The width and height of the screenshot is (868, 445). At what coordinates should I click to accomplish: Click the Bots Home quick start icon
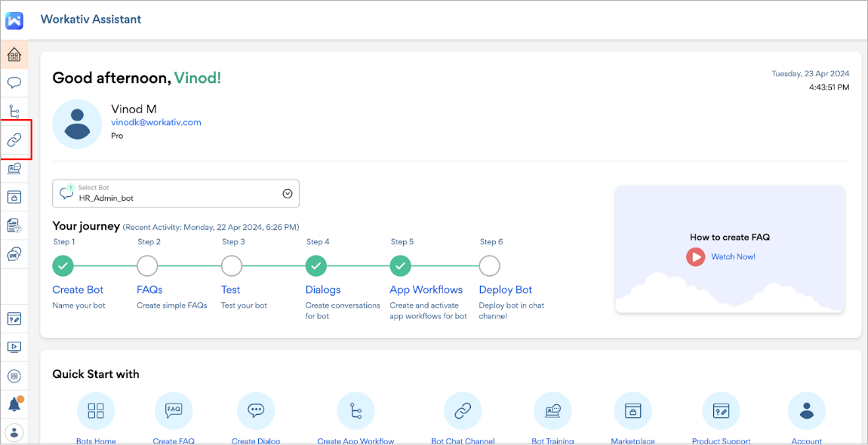(x=96, y=411)
